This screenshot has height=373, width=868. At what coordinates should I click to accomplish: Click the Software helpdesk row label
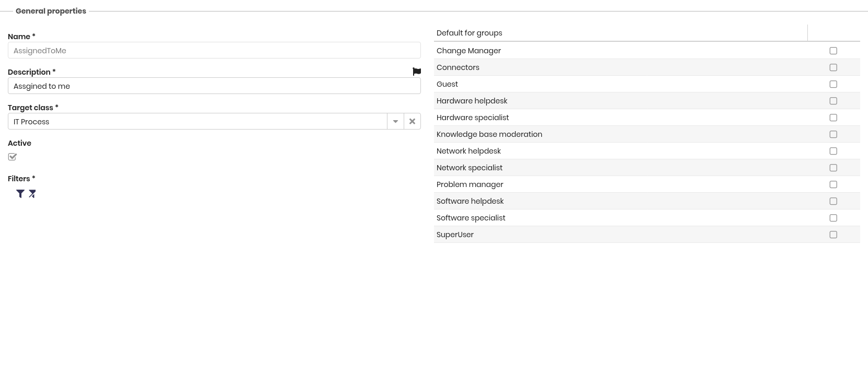[x=470, y=201]
